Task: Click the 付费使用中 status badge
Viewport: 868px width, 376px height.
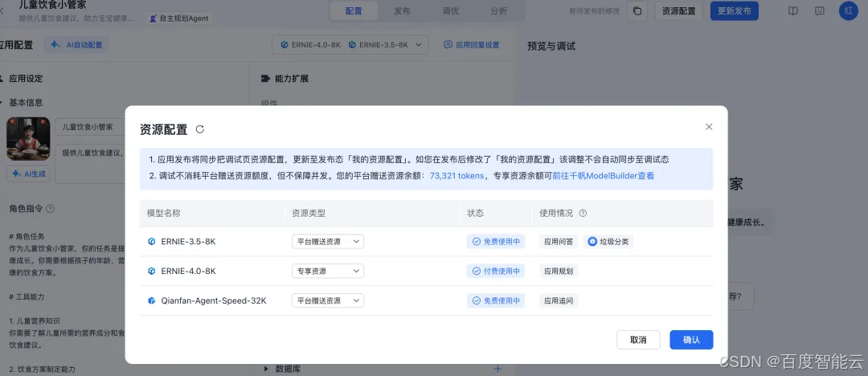Action: (495, 272)
